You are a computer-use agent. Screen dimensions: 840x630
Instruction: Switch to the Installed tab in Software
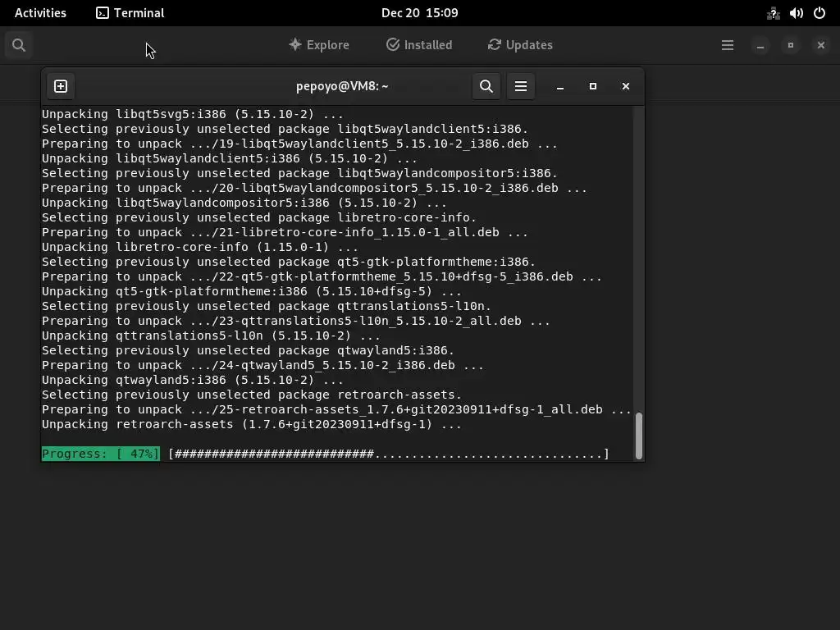pos(419,45)
